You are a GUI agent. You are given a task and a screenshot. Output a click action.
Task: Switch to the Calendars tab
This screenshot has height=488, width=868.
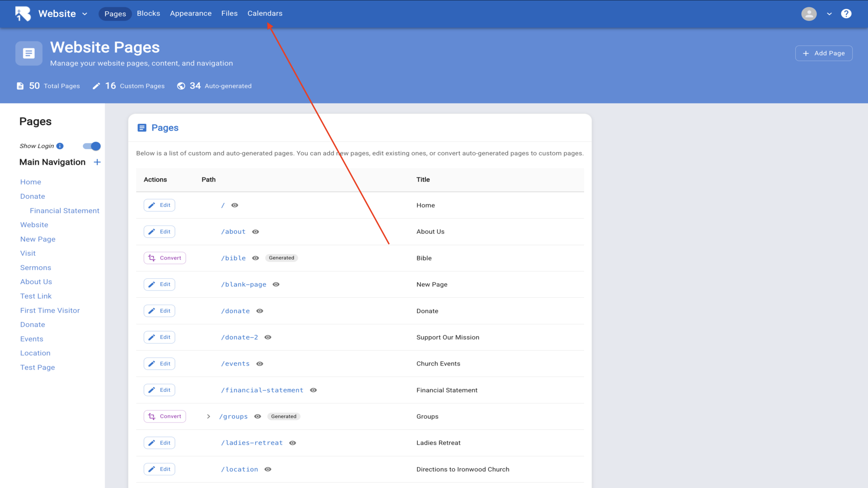click(264, 14)
